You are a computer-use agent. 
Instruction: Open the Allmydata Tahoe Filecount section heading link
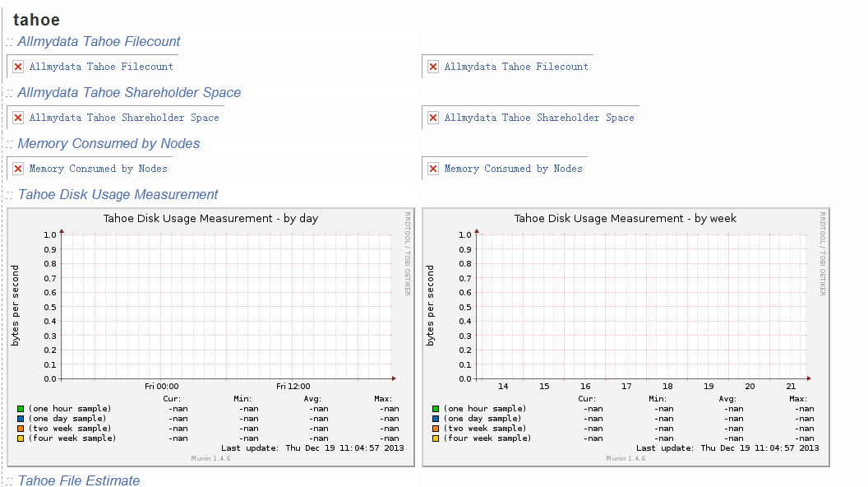click(x=99, y=42)
